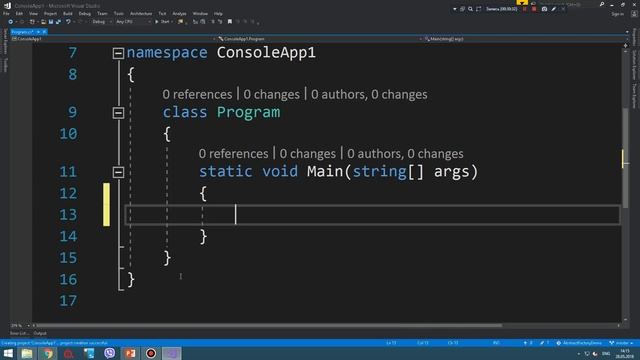The height and width of the screenshot is (360, 640).
Task: Click the recorder magnifier zoom icon
Action: 470,9
